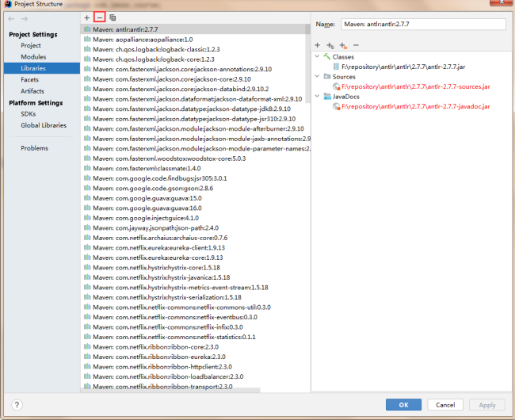The height and width of the screenshot is (420, 515).
Task: Click the Apply button
Action: pos(486,405)
